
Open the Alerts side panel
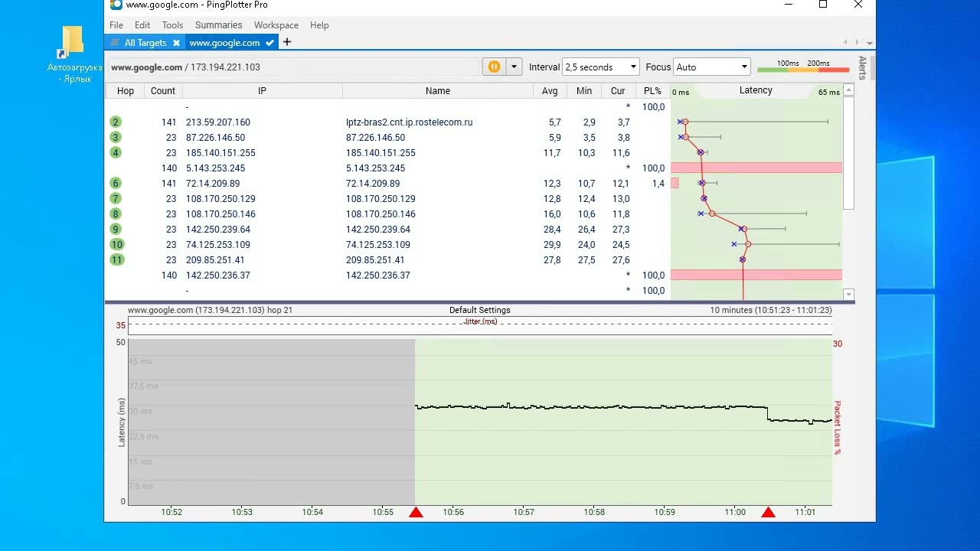point(862,68)
